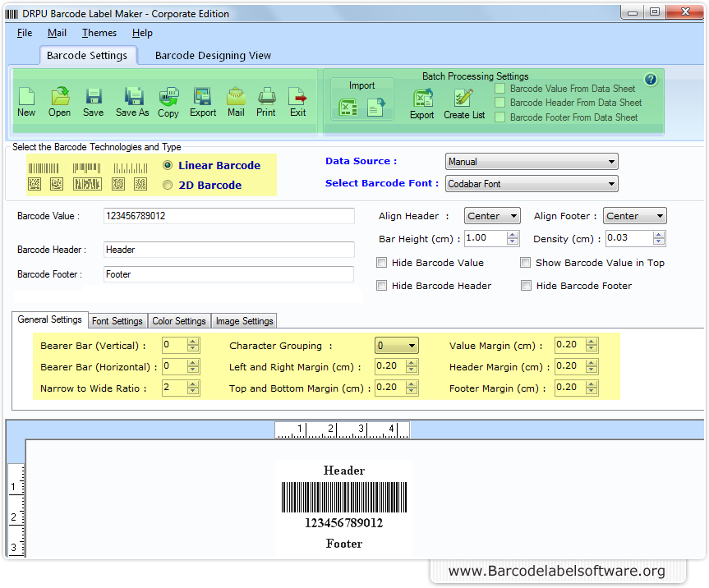The width and height of the screenshot is (709, 588).
Task: Check Show Barcode Value in Top
Action: click(526, 263)
